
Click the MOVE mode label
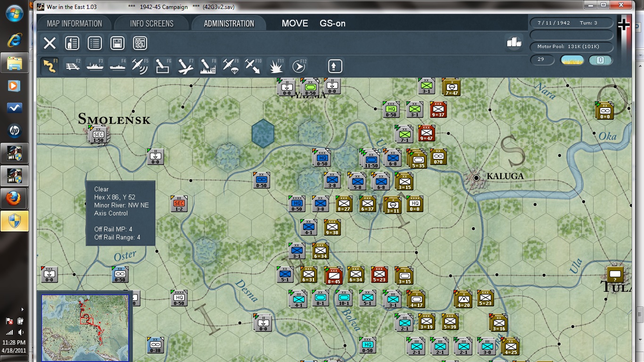pyautogui.click(x=295, y=23)
